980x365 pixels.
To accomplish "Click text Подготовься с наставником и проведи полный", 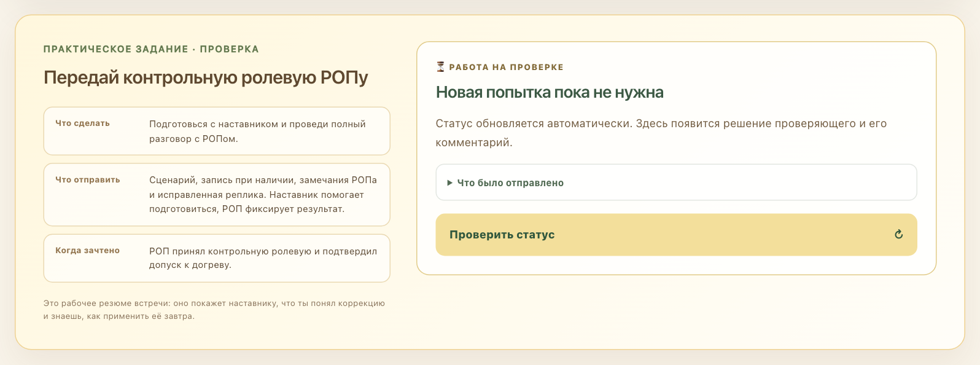I will [257, 124].
